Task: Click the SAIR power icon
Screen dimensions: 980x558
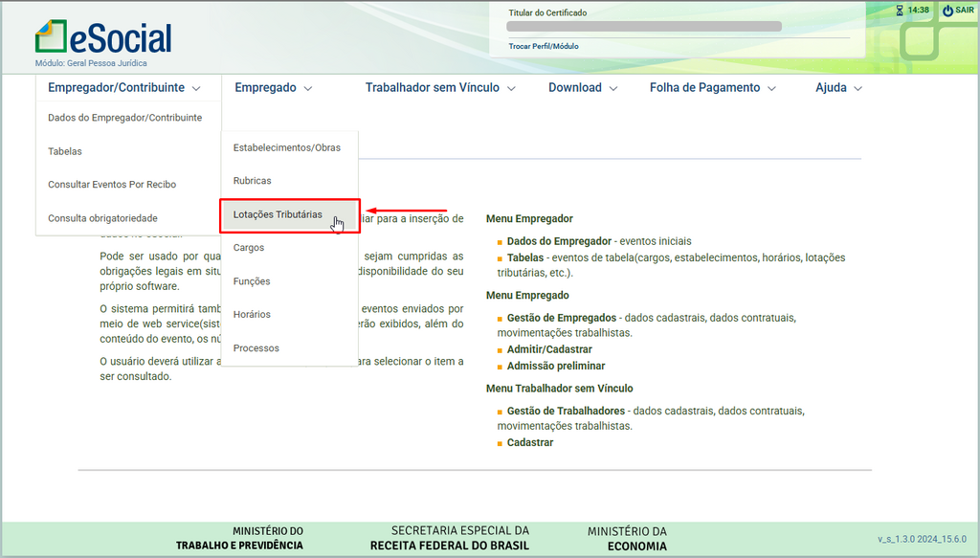Action: coord(947,11)
